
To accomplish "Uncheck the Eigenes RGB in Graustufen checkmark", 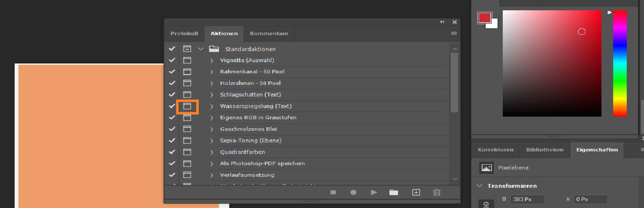I will click(172, 118).
